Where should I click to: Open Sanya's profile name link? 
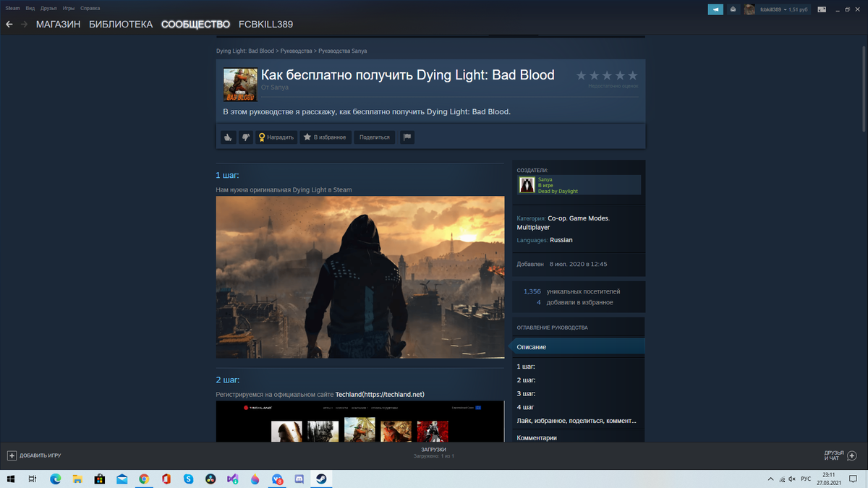(x=545, y=179)
